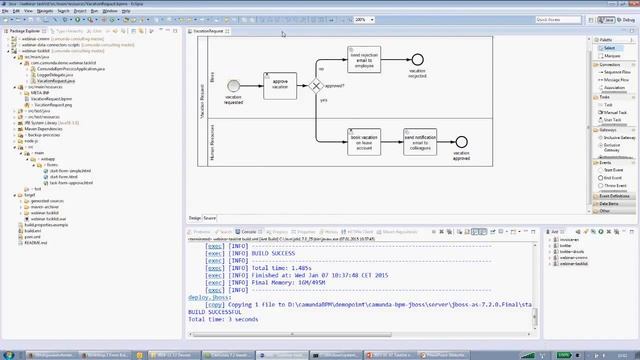Click 'send notification email to colleagues' task
640x360 pixels.
420,142
